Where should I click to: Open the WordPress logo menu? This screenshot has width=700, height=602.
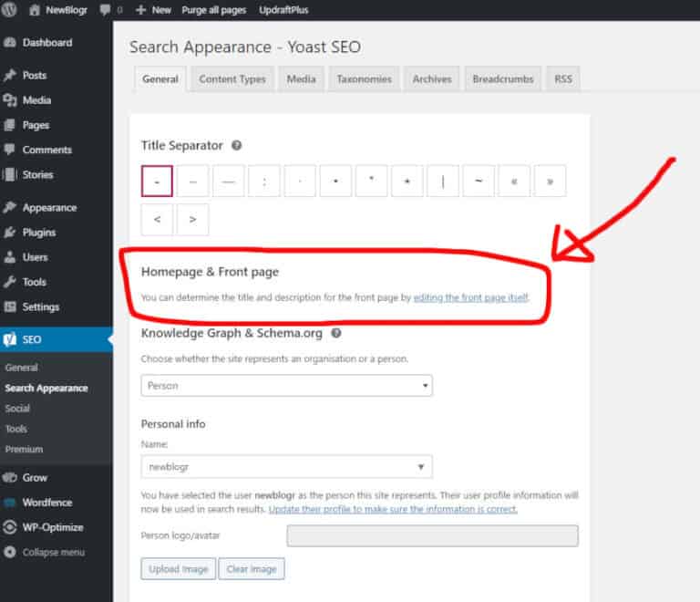pos(9,9)
